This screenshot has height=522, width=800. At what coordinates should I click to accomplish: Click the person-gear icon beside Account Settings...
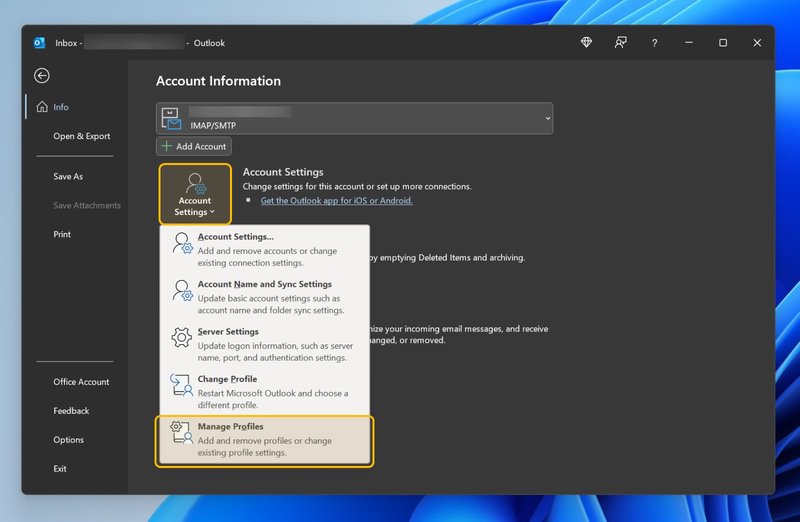182,243
